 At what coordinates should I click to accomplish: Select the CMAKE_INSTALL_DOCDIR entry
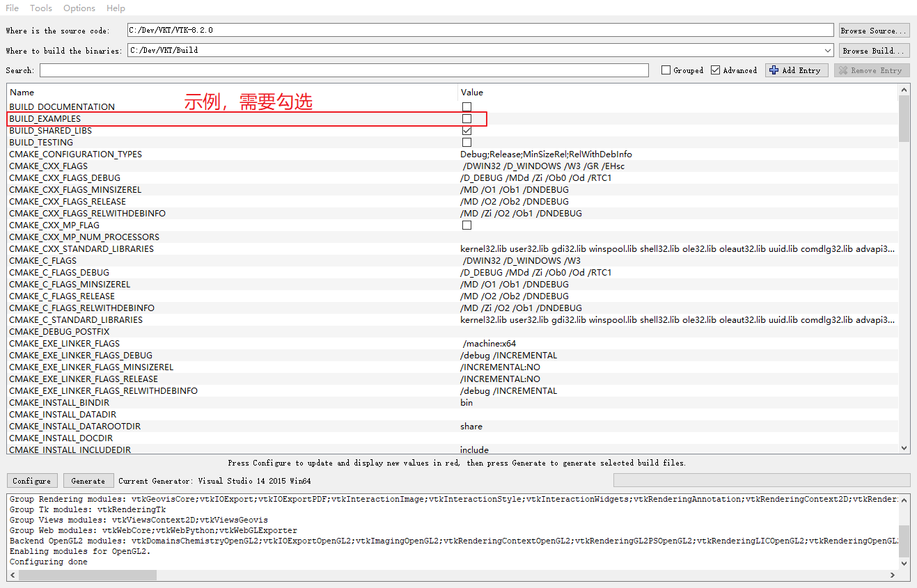point(61,438)
